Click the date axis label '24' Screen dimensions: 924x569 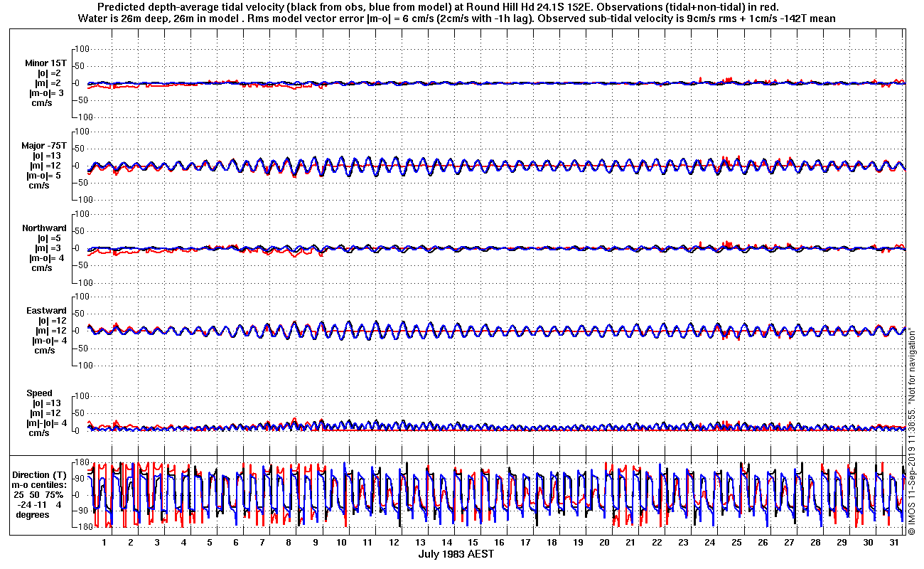click(709, 542)
